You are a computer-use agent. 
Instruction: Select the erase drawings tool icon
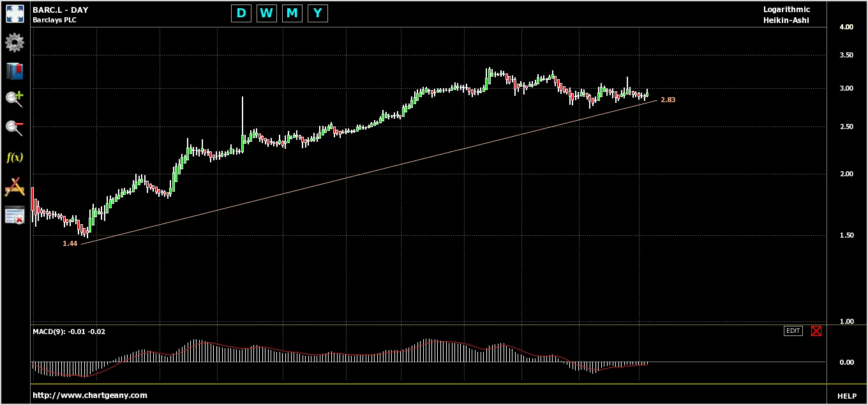click(x=14, y=187)
